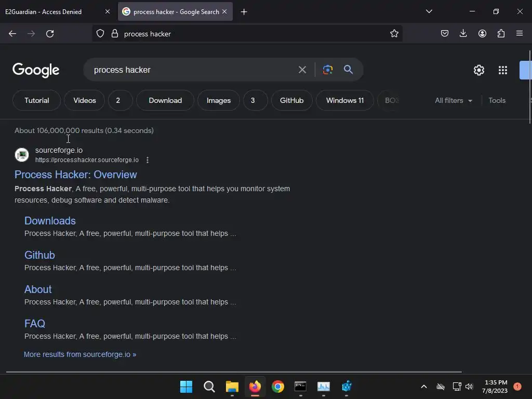Click the Google logo
The image size is (532, 399).
click(36, 70)
